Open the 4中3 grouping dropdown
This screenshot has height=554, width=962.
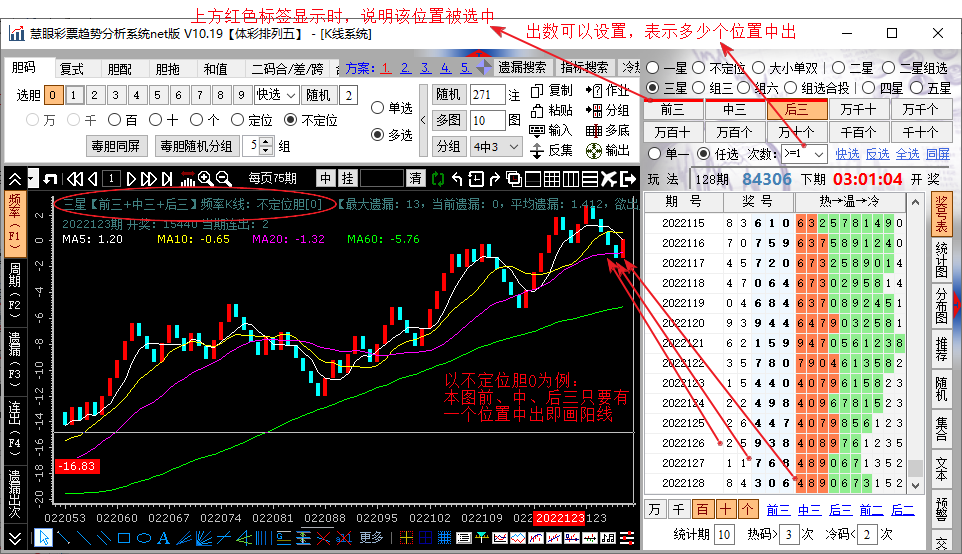(497, 146)
